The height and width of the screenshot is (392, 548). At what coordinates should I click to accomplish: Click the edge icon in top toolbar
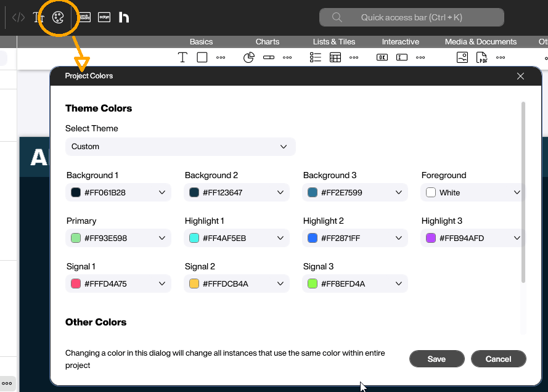coord(104,17)
